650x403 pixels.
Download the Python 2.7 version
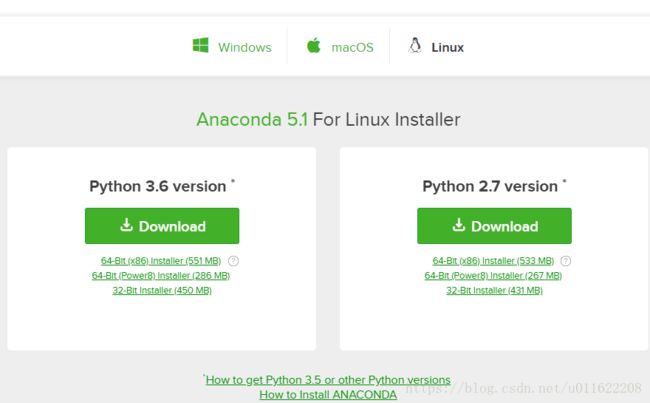[494, 226]
